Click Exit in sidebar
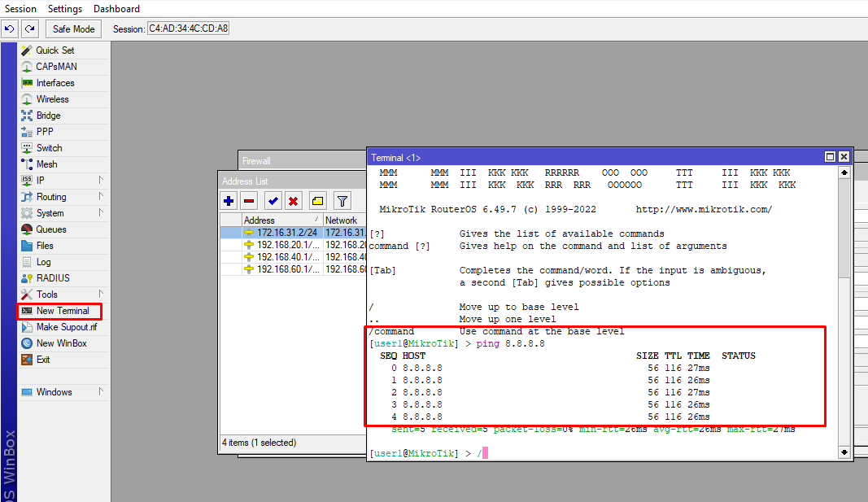Viewport: 868px width, 502px height. (63, 360)
